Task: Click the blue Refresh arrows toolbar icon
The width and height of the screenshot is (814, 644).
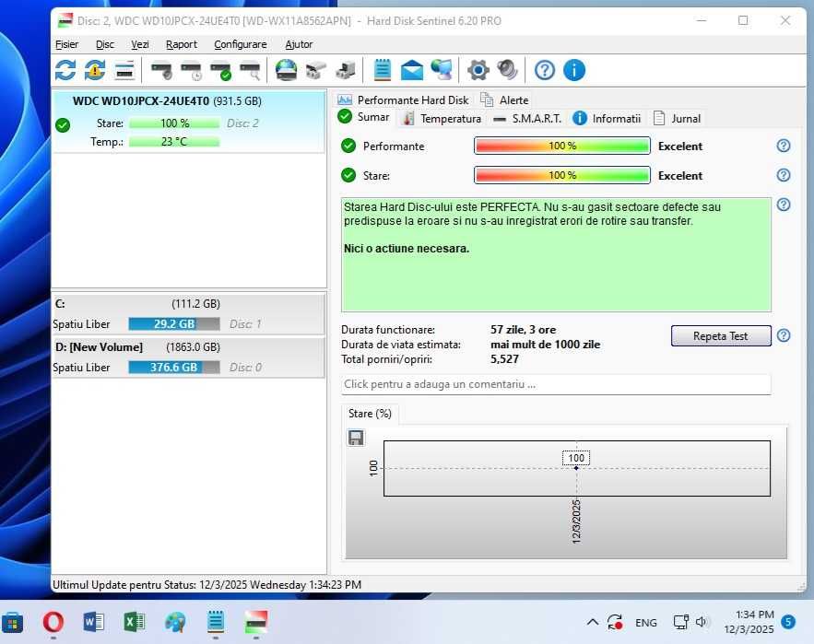Action: [x=65, y=70]
